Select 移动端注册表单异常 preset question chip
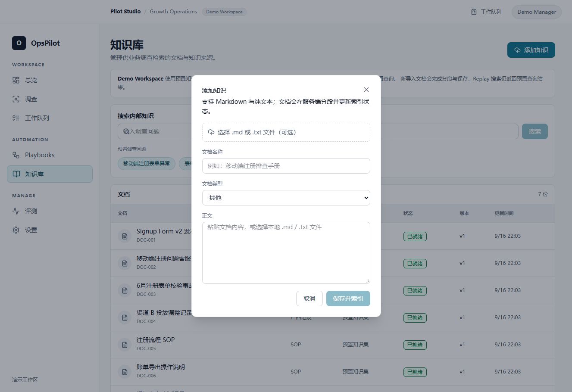The image size is (572, 392). point(147,163)
